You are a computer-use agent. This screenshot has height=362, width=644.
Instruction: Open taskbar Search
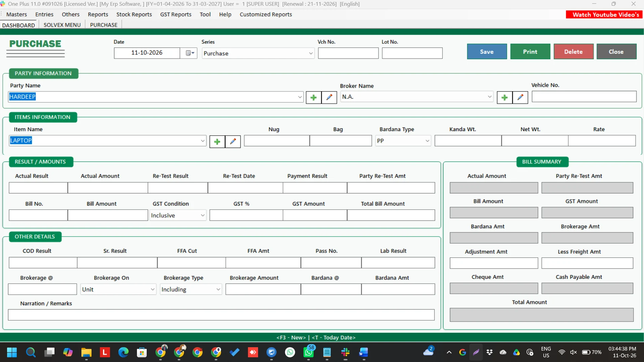pos(31,352)
